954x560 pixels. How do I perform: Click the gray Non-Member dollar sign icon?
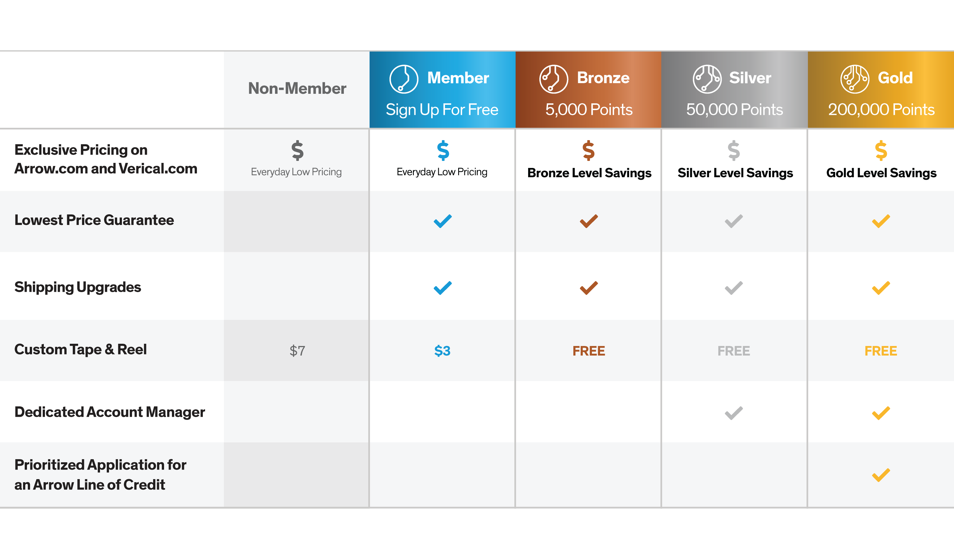(x=297, y=151)
